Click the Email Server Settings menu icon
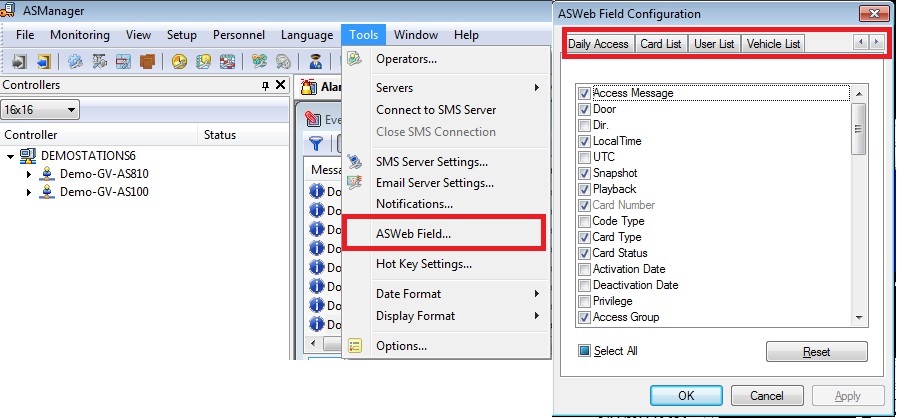The image size is (898, 419). tap(355, 183)
